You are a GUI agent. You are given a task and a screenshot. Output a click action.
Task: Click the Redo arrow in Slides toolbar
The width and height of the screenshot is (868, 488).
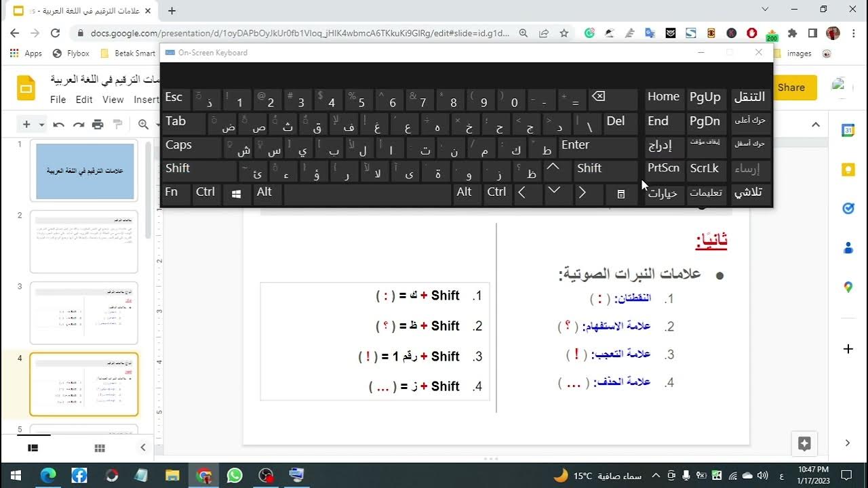tap(79, 124)
